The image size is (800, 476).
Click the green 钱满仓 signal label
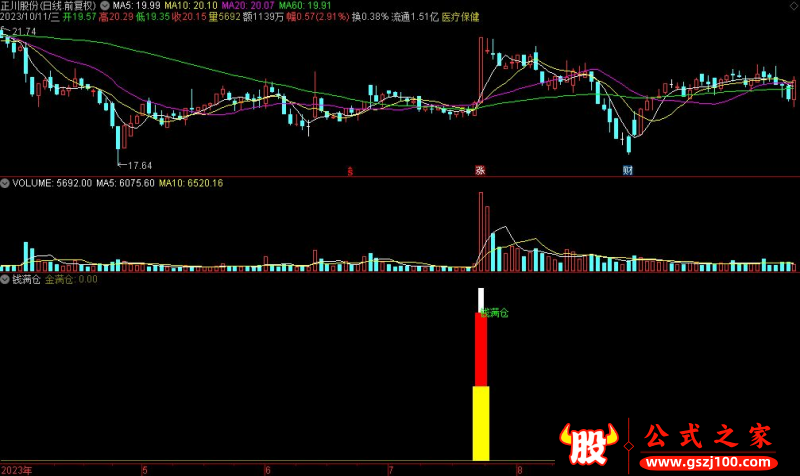[495, 313]
